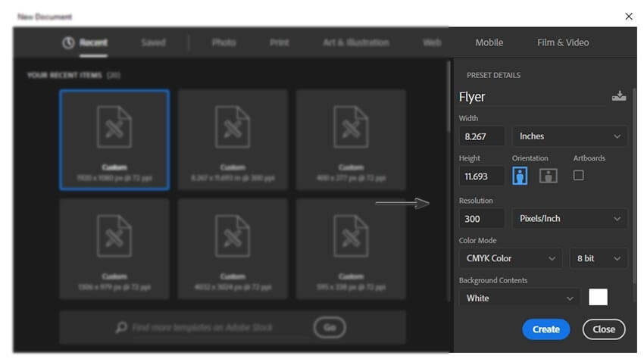
Task: Select portrait orientation icon
Action: 521,176
